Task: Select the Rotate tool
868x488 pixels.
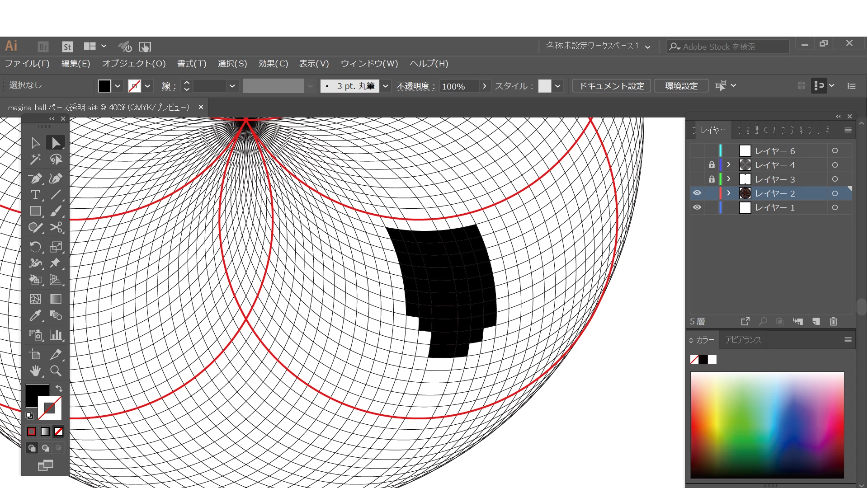Action: point(35,247)
